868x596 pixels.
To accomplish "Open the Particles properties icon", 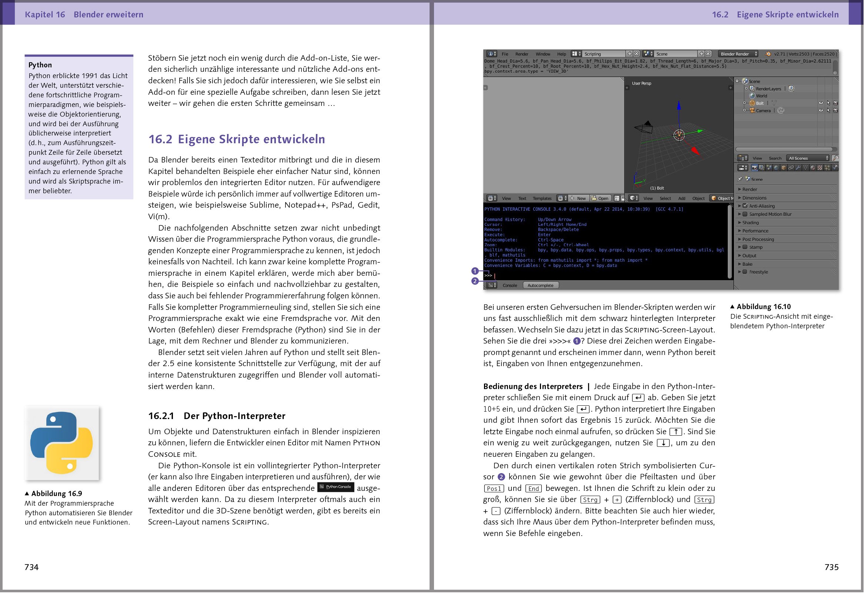I will click(828, 168).
